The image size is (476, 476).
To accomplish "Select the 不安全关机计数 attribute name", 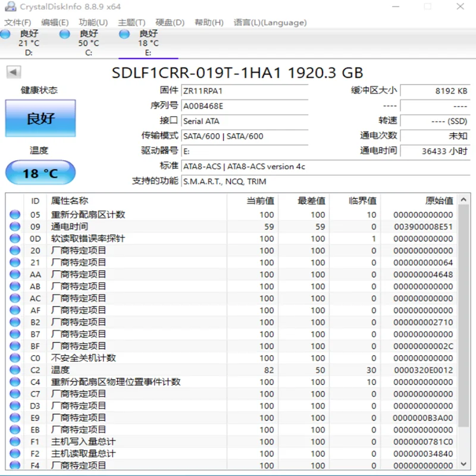I will [x=83, y=358].
